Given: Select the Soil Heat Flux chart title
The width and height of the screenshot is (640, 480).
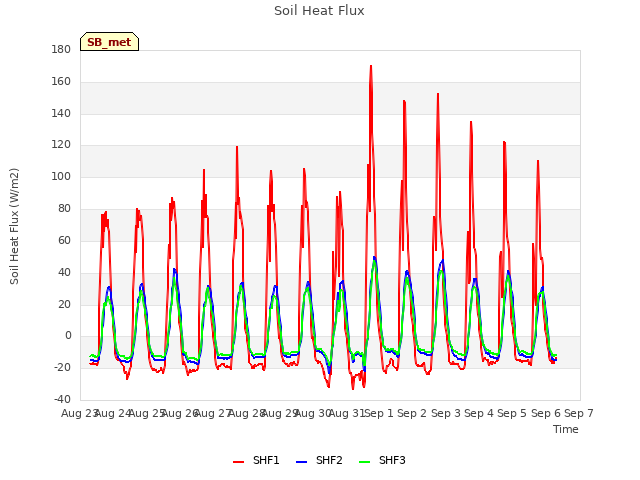Looking at the screenshot, I should coord(319,11).
